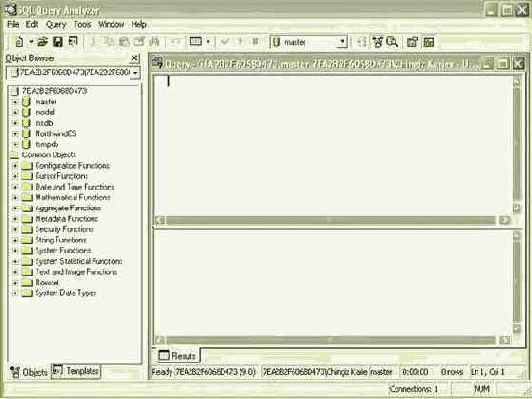Click the Execute Query play icon

point(240,42)
